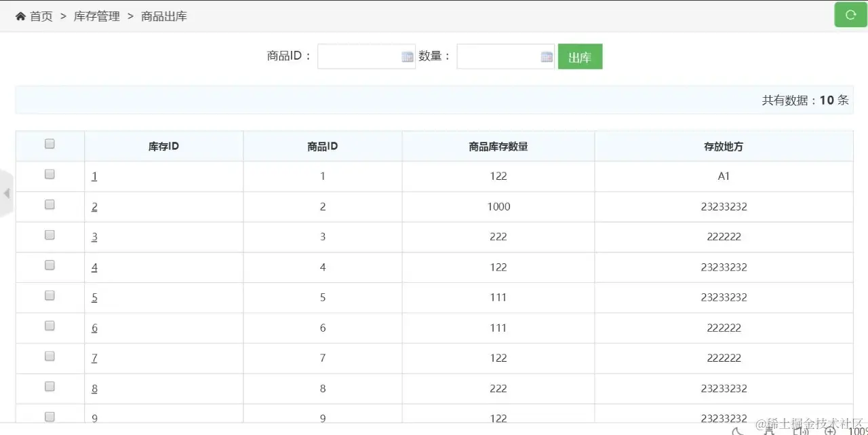Image resolution: width=868 pixels, height=435 pixels.
Task: Click the moon icon at the bottom
Action: (x=737, y=431)
